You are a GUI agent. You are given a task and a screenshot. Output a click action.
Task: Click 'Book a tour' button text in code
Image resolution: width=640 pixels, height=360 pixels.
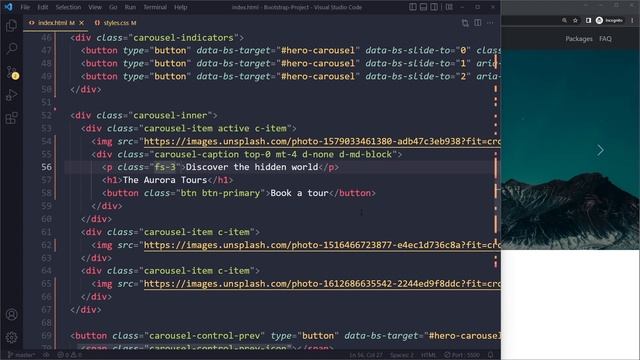pyautogui.click(x=299, y=193)
